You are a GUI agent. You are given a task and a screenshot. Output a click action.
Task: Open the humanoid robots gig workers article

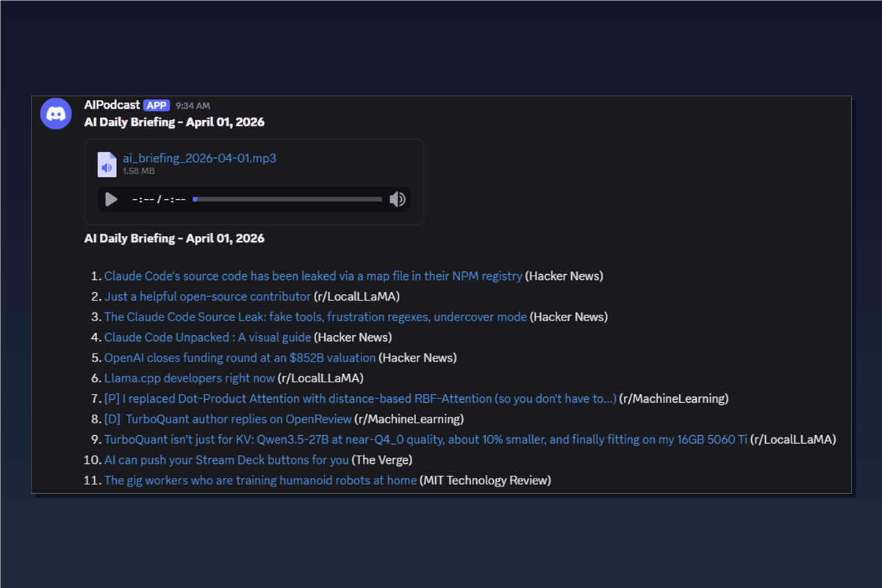[x=259, y=480]
